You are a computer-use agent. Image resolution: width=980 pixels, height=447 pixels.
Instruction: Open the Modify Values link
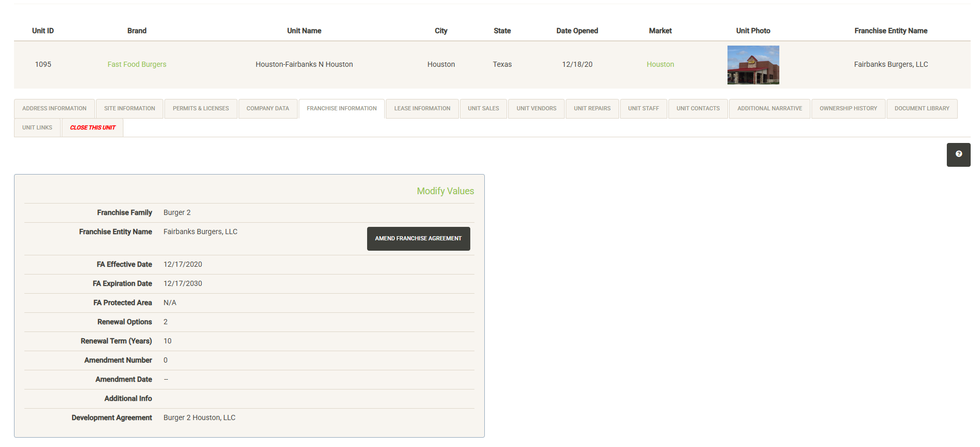pyautogui.click(x=445, y=191)
